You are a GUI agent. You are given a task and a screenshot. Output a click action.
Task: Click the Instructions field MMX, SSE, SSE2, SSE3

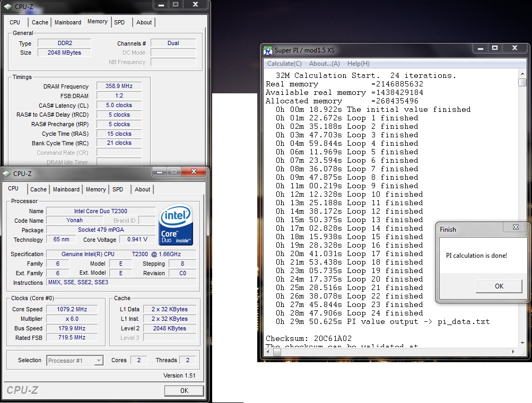[121, 282]
